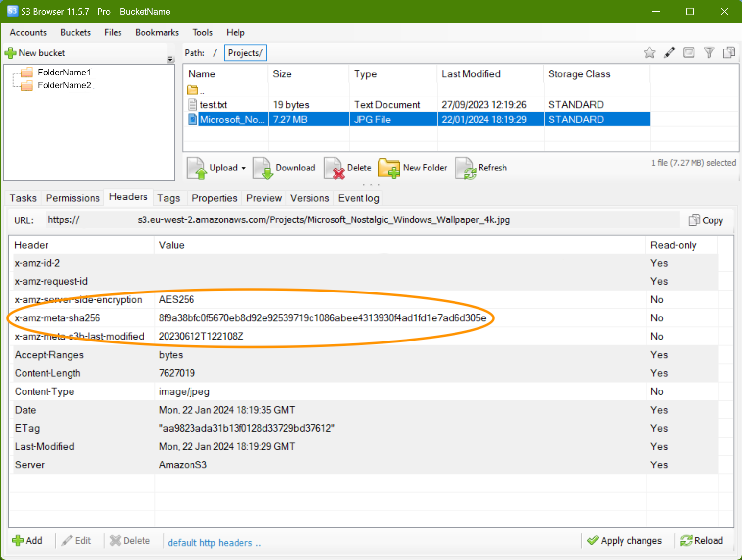Apply changes to the headers
Screen dimensions: 742x560
pos(625,540)
